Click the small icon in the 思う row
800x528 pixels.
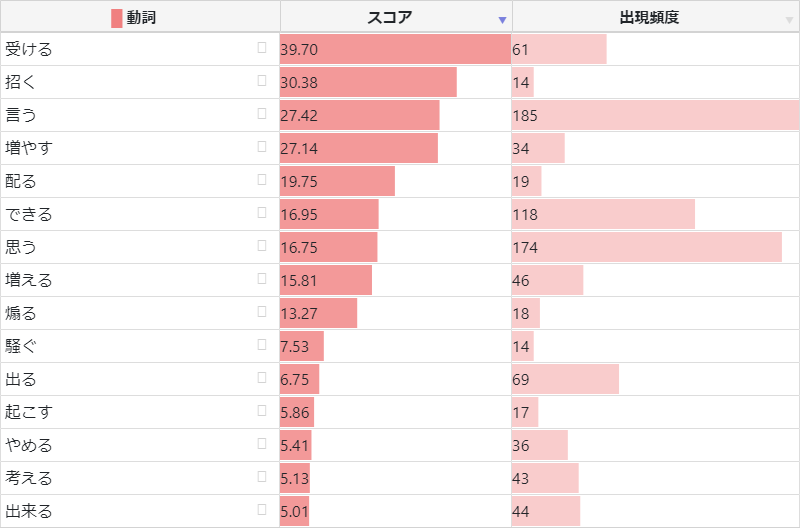(262, 245)
